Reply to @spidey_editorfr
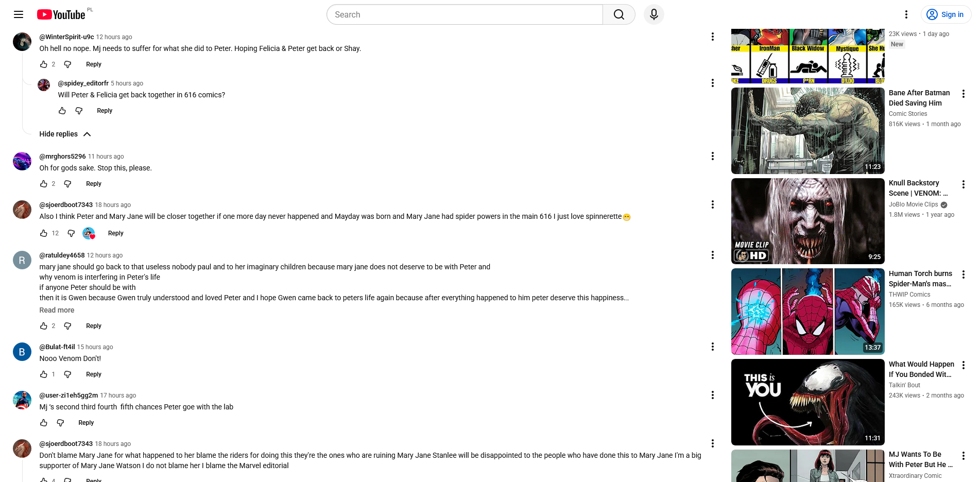 pos(105,111)
